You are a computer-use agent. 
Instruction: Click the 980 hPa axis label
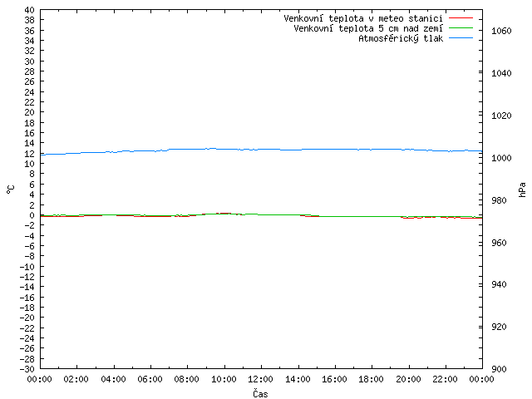[499, 200]
